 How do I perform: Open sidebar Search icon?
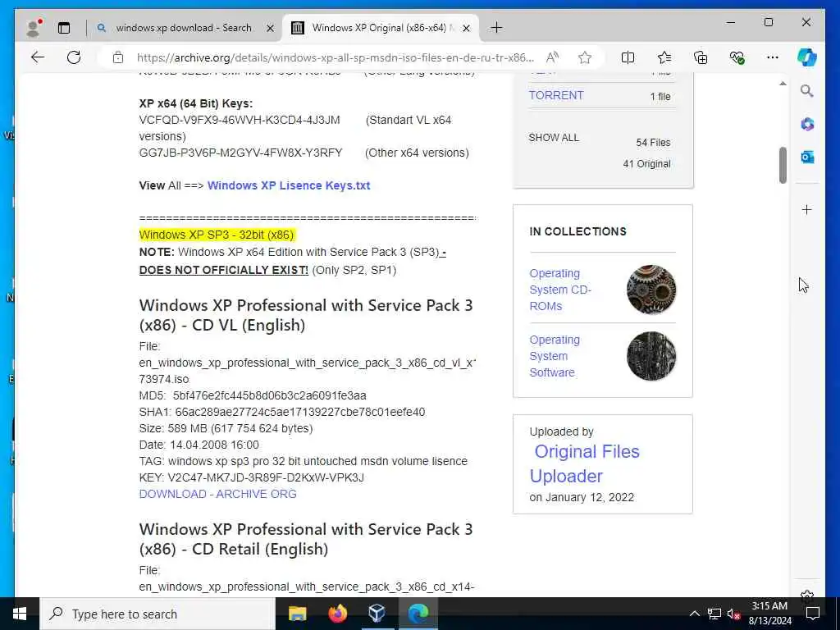click(807, 91)
